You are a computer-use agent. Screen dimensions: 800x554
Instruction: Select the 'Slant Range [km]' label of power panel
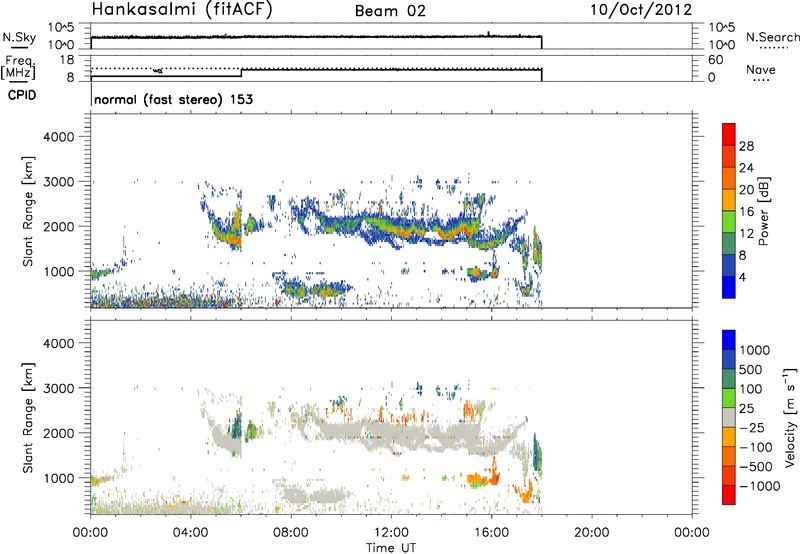pyautogui.click(x=28, y=211)
